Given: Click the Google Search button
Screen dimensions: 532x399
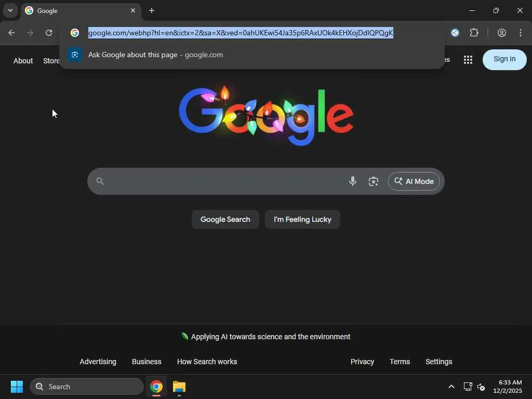Looking at the screenshot, I should (225, 219).
